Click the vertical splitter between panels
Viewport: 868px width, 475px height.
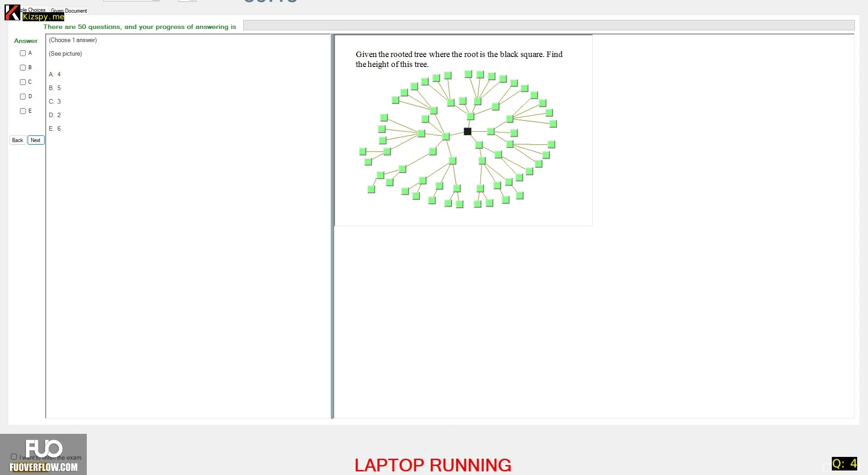tap(332, 226)
